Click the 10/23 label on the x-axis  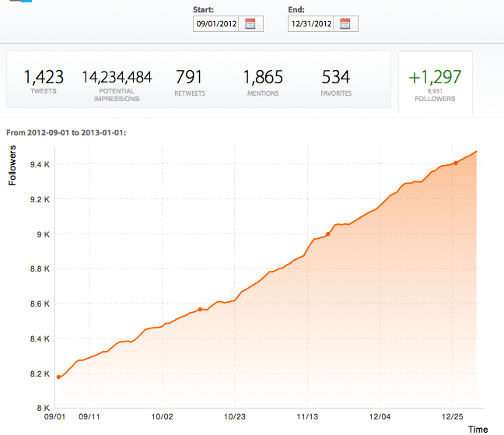click(x=234, y=416)
